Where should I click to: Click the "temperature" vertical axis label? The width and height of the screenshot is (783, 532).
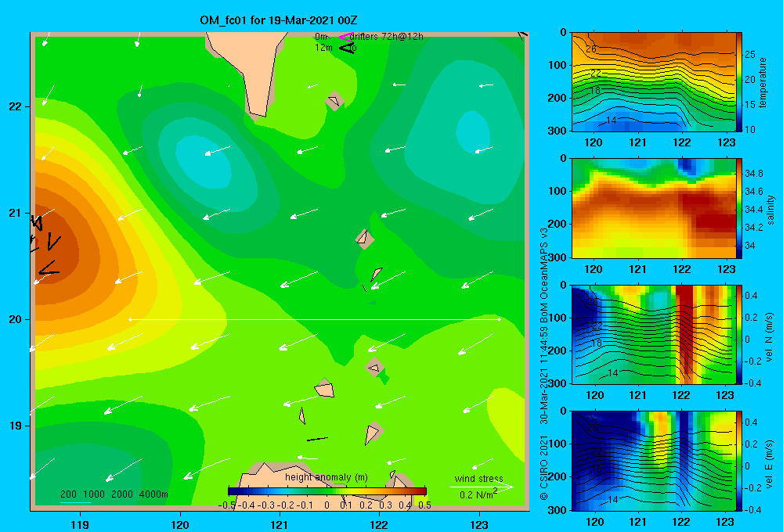[x=763, y=82]
